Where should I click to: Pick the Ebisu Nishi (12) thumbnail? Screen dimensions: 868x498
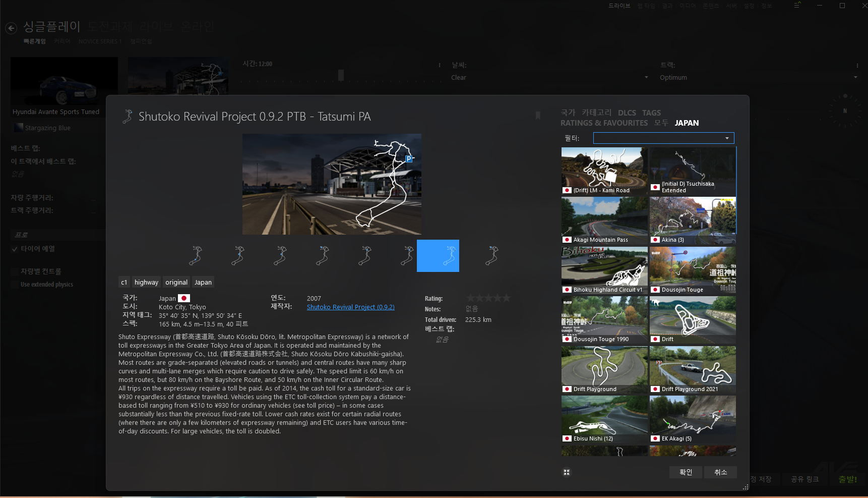tap(604, 419)
